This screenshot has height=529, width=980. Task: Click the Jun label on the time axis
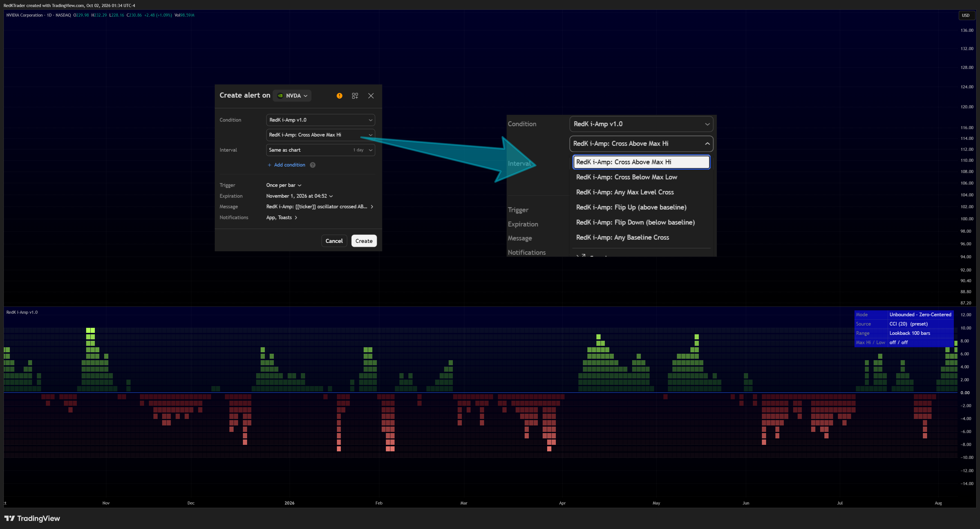click(745, 503)
